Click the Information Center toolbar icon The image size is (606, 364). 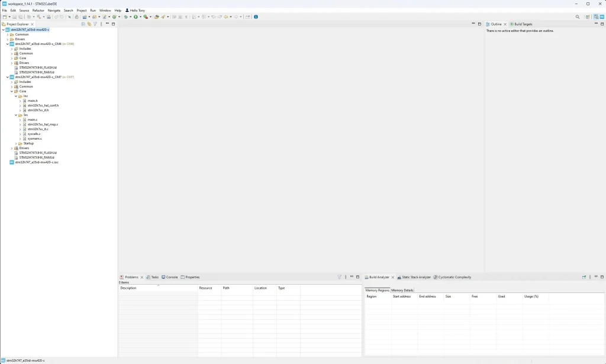(256, 17)
